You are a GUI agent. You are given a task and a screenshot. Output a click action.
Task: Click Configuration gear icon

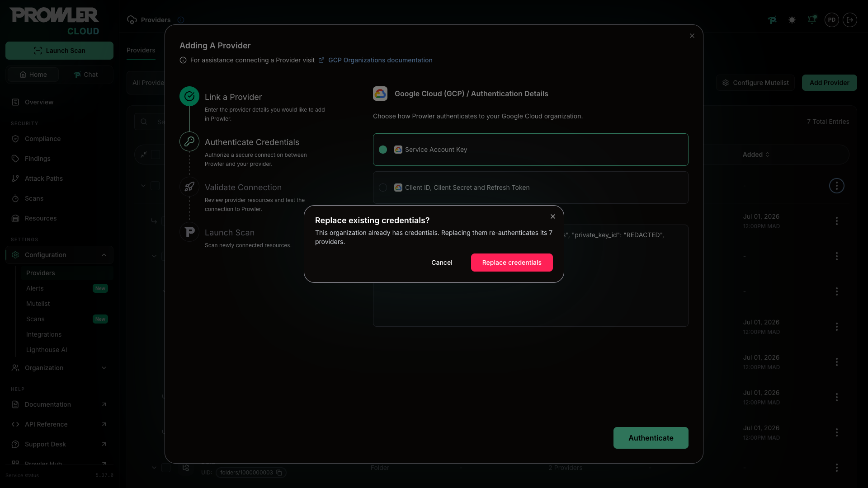coord(15,255)
